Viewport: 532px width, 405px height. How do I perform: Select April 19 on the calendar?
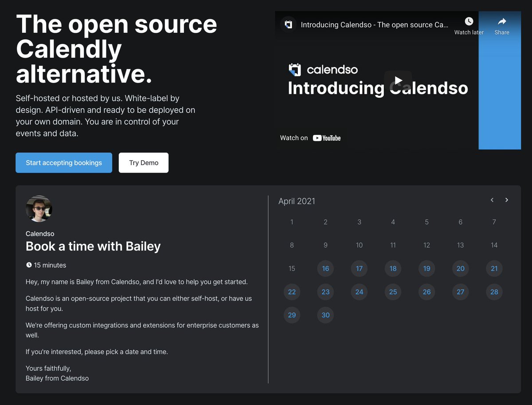point(426,268)
